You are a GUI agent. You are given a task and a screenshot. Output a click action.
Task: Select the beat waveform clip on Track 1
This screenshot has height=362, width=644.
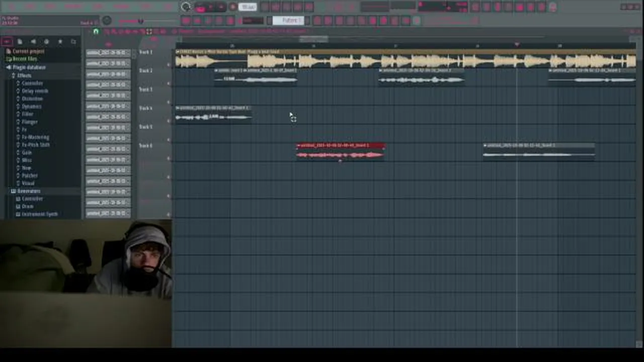(x=405, y=59)
